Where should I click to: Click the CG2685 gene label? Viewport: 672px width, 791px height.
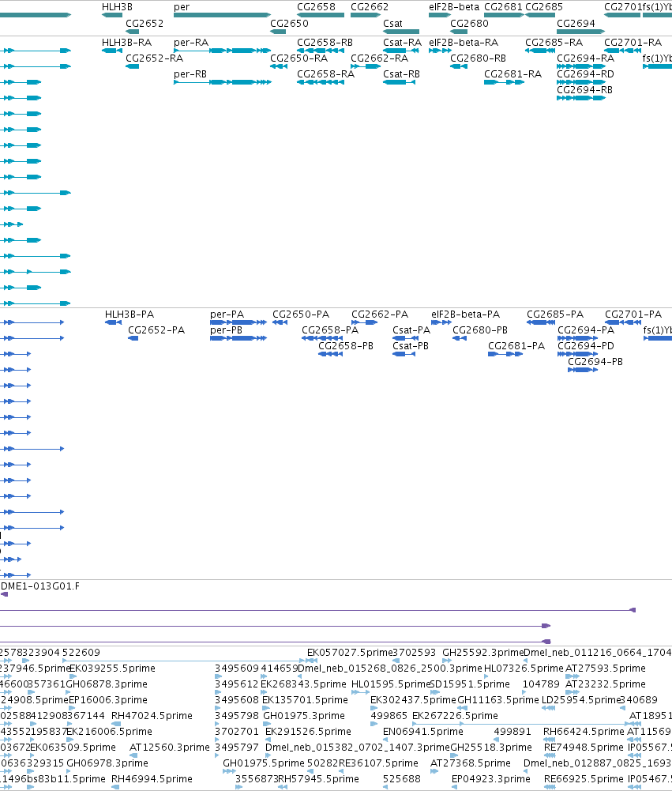coord(544,7)
